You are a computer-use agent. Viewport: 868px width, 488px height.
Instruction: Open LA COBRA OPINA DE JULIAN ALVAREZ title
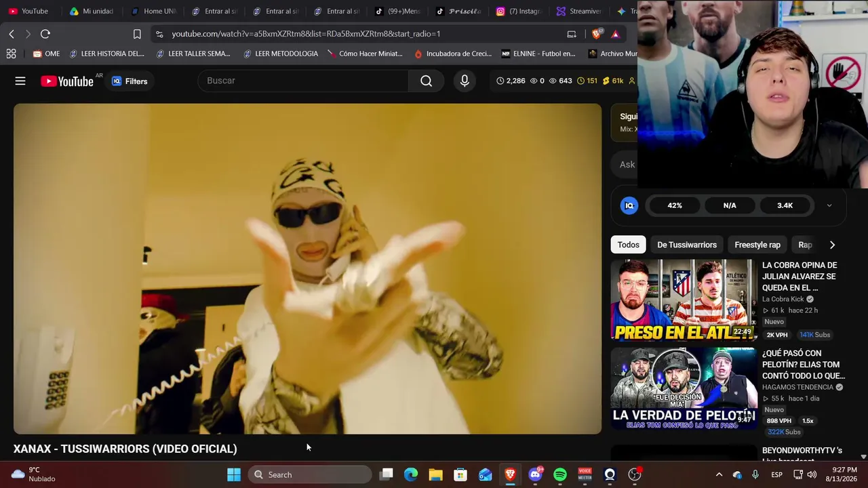(800, 277)
